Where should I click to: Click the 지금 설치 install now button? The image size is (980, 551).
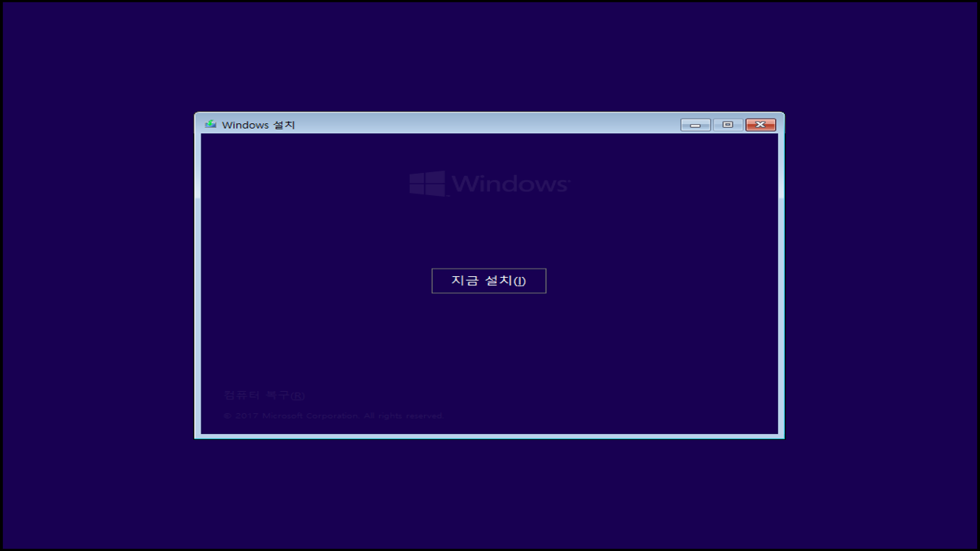[488, 281]
